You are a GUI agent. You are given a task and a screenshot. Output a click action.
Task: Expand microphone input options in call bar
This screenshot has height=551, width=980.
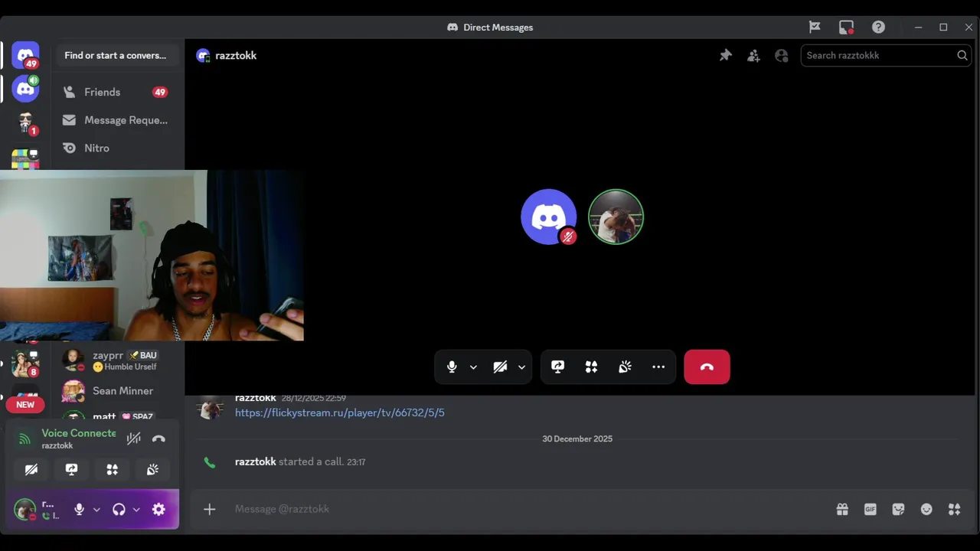(x=473, y=367)
